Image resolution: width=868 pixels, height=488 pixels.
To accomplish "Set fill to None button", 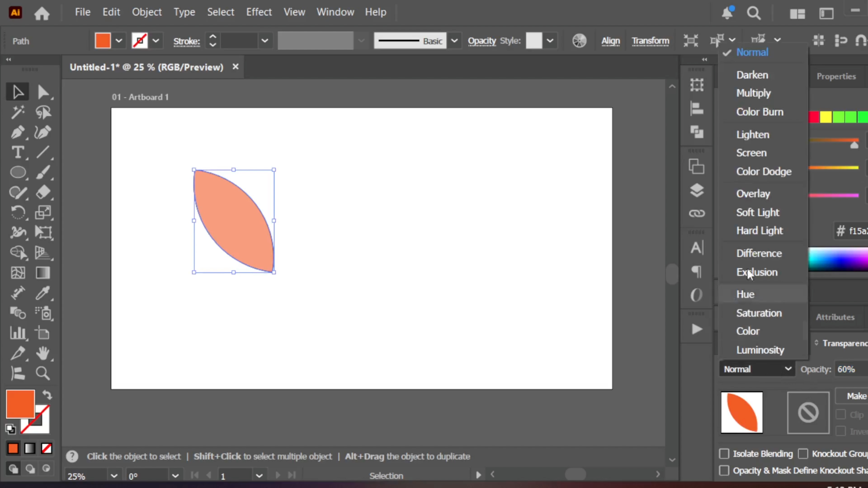I will (x=47, y=449).
